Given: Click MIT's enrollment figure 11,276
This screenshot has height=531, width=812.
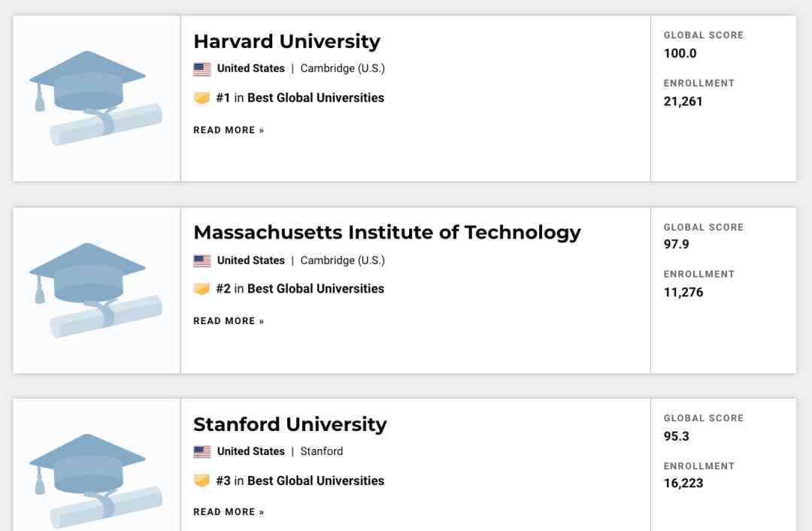Looking at the screenshot, I should click(x=683, y=292).
